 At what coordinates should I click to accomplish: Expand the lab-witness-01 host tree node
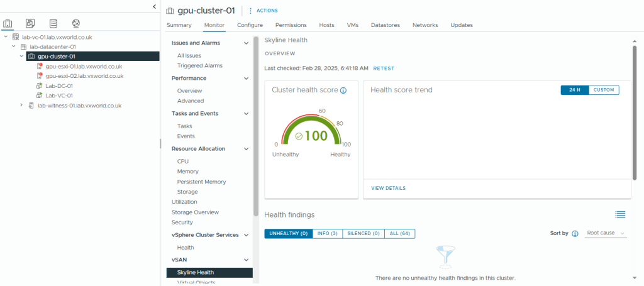[22, 106]
